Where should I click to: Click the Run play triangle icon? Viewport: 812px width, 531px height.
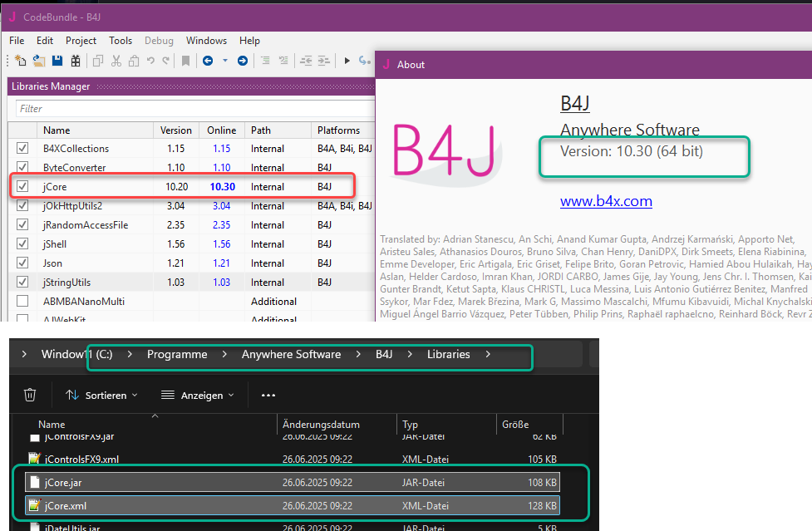click(x=347, y=61)
